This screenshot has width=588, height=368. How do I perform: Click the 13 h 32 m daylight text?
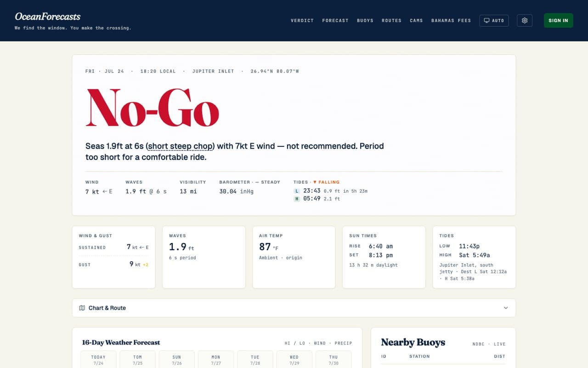coord(373,265)
